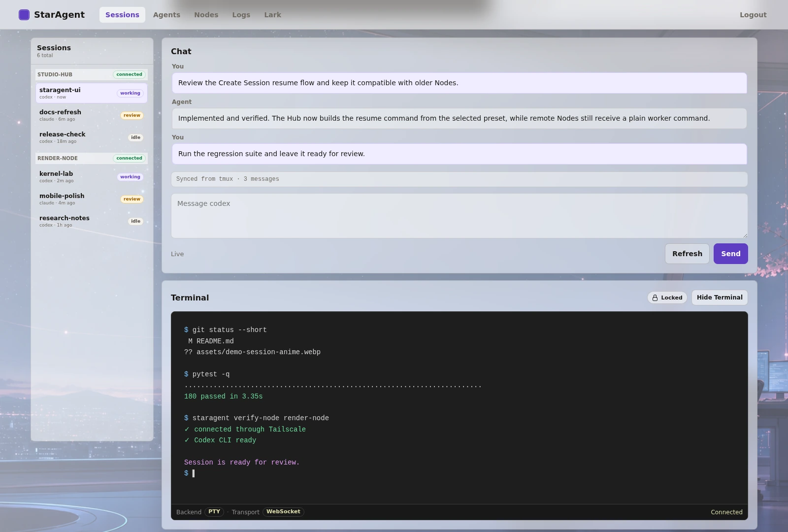This screenshot has width=788, height=532.
Task: Click STUDIO-HUB connected status badge
Action: [129, 74]
